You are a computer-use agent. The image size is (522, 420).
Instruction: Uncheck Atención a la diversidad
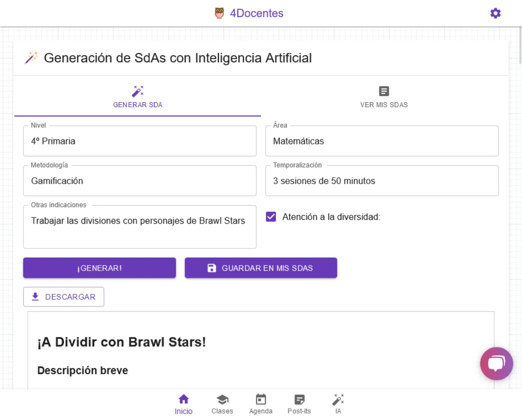pyautogui.click(x=271, y=216)
